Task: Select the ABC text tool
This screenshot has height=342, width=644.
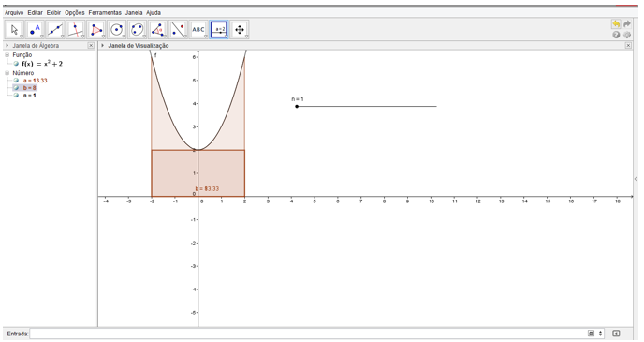Action: coord(198,30)
